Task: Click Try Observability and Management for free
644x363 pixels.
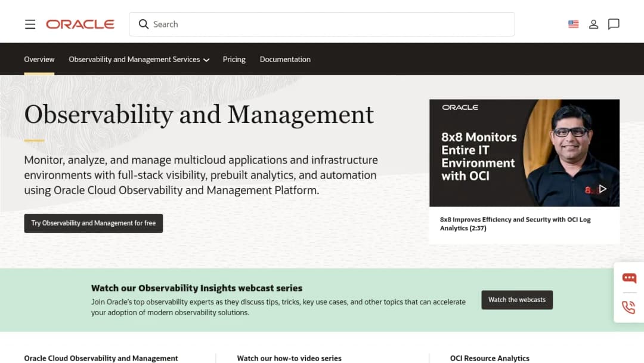Action: point(93,223)
